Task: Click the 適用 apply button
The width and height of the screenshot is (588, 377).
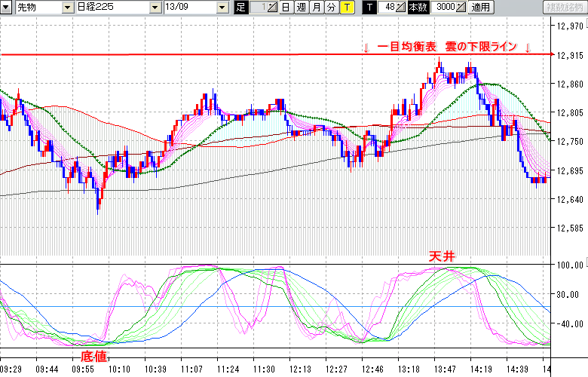Action: pyautogui.click(x=480, y=8)
